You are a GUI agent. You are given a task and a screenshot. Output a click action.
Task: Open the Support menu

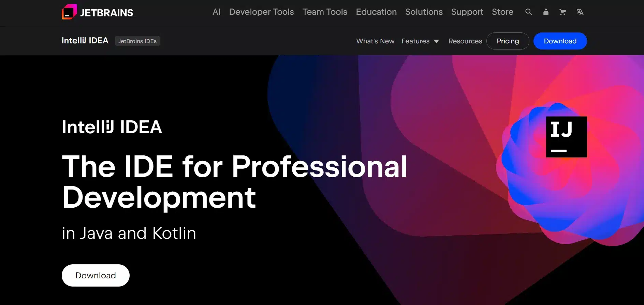[x=467, y=12]
